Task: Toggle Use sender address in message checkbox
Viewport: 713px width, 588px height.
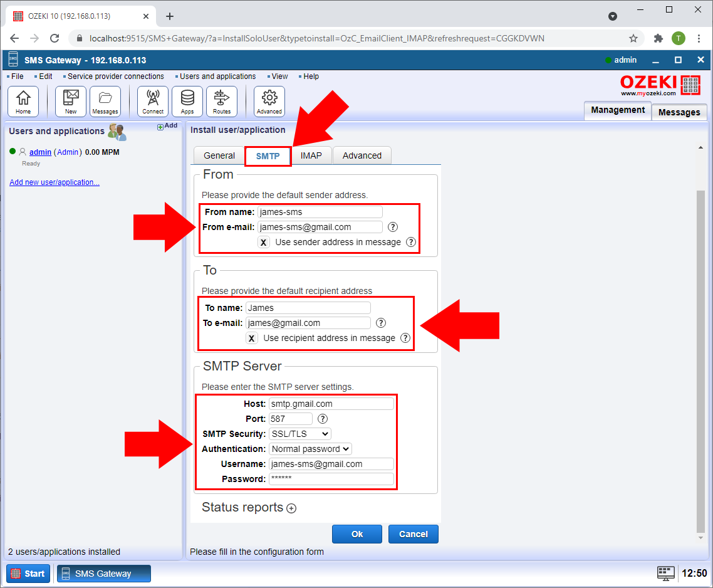Action: click(264, 242)
